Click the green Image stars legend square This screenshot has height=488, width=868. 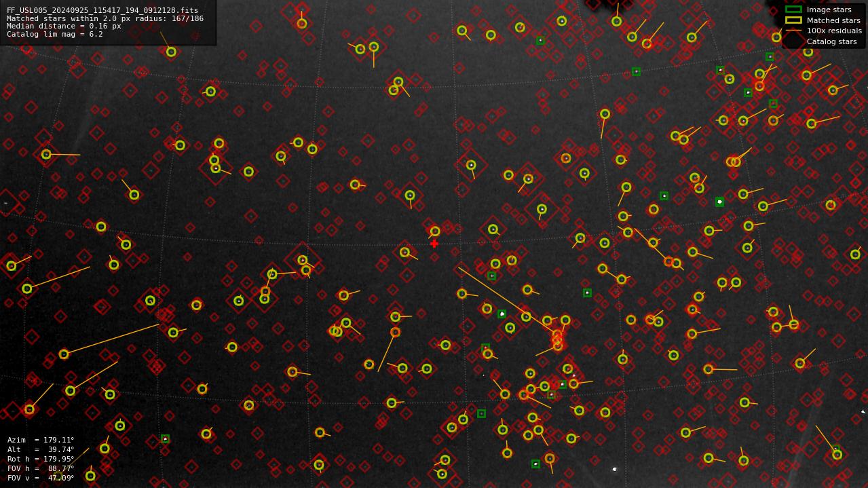(793, 10)
